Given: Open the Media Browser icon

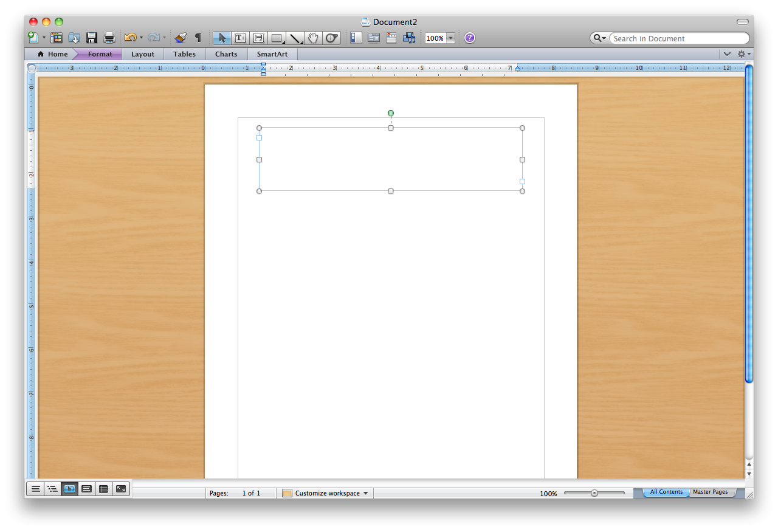Looking at the screenshot, I should 409,38.
